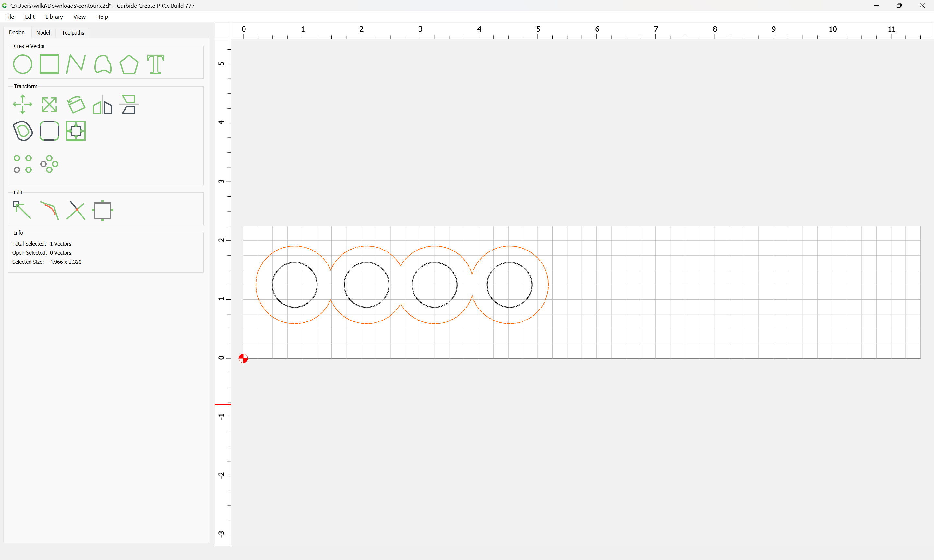Open the Align vectors tool
934x560 pixels.
click(129, 105)
